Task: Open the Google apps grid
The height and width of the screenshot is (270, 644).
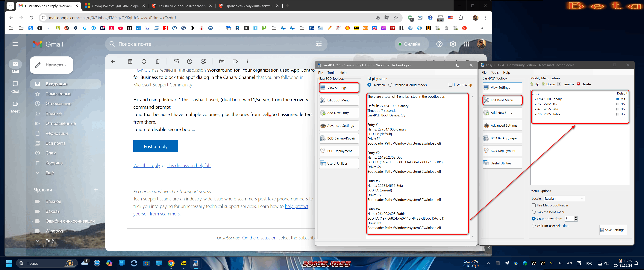Action: (466, 44)
